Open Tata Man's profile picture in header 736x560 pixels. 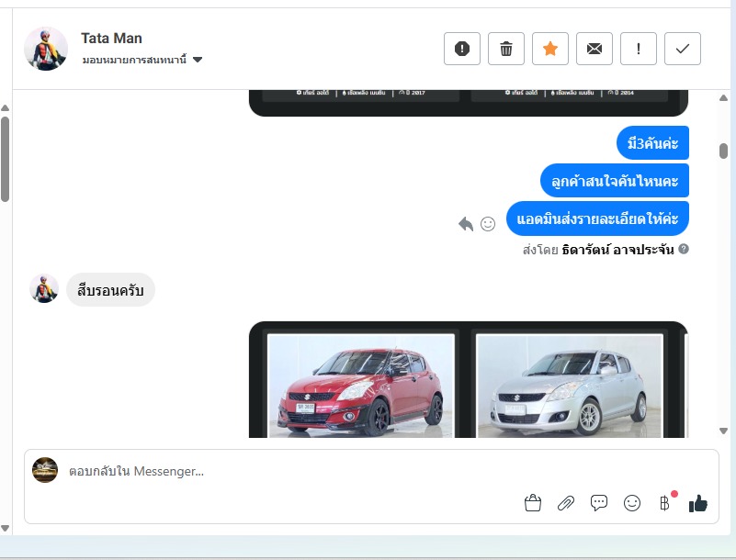46,49
